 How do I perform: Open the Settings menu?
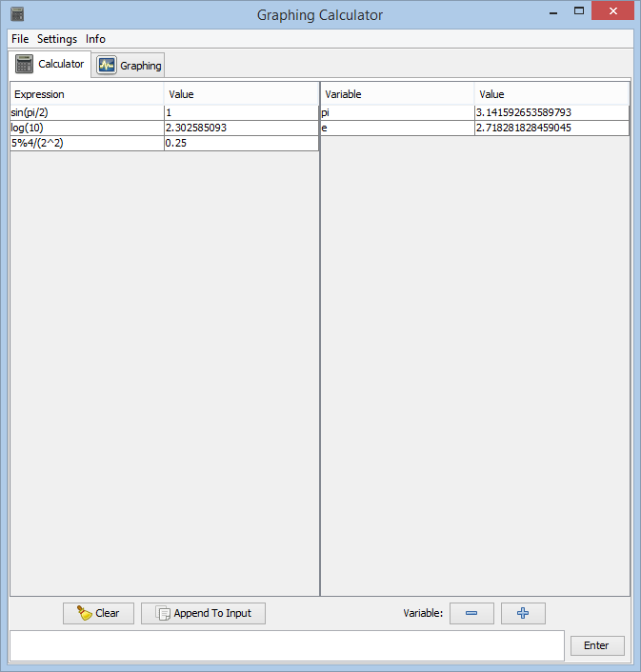[x=57, y=39]
